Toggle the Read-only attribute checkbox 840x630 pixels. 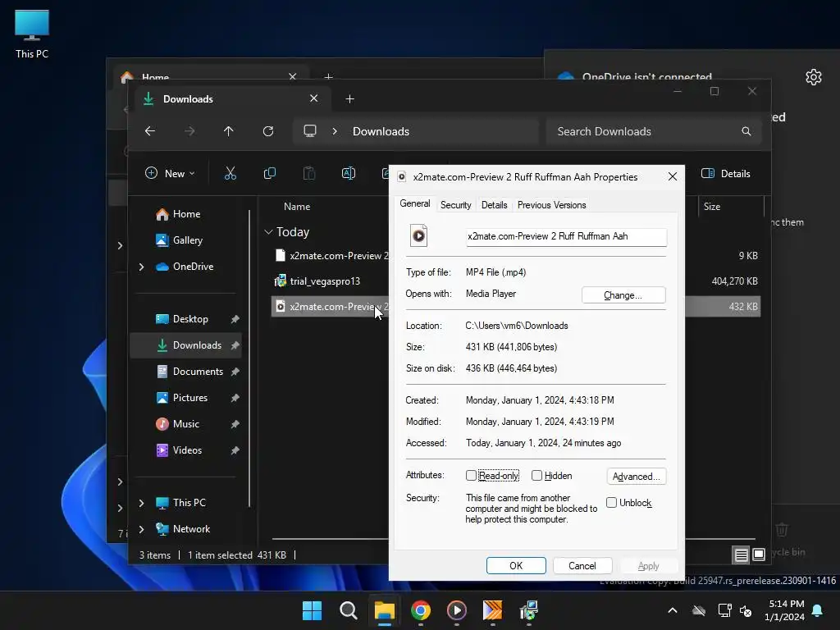pos(471,475)
